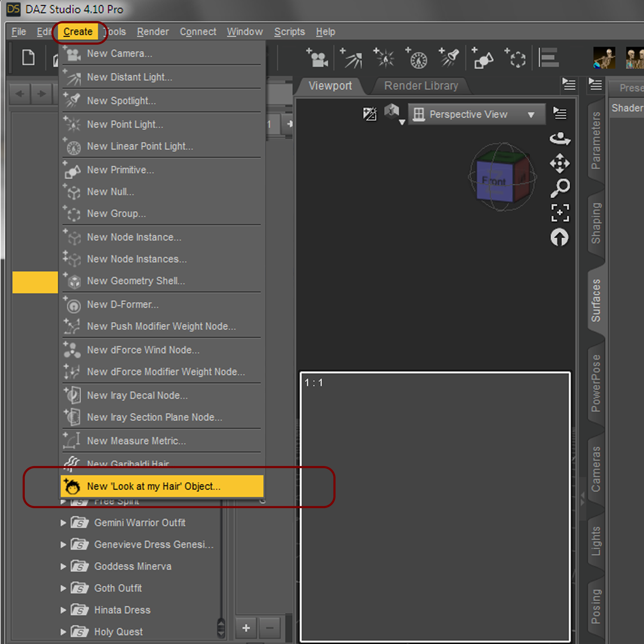
Task: Choose New Geometry Shell menu entry
Action: (x=136, y=281)
